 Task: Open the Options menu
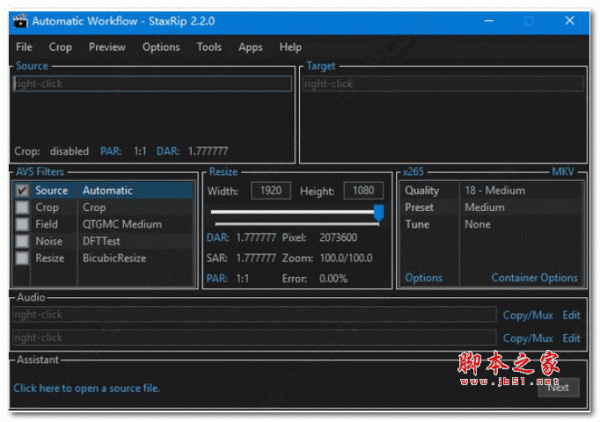coord(161,47)
